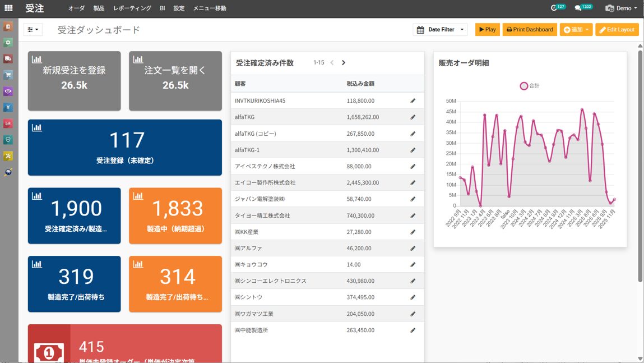Expand the Demo user menu
This screenshot has width=644, height=363.
click(621, 8)
